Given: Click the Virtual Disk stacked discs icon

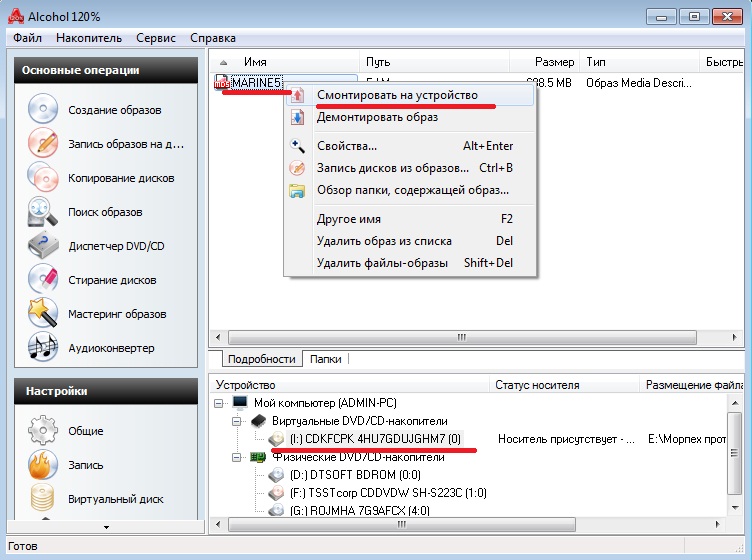Looking at the screenshot, I should [x=43, y=498].
